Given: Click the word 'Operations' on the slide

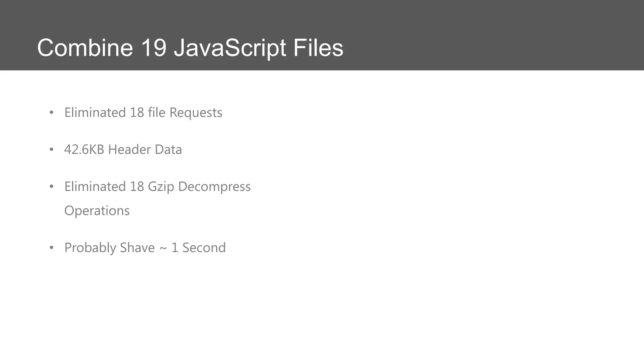Looking at the screenshot, I should (x=97, y=211).
